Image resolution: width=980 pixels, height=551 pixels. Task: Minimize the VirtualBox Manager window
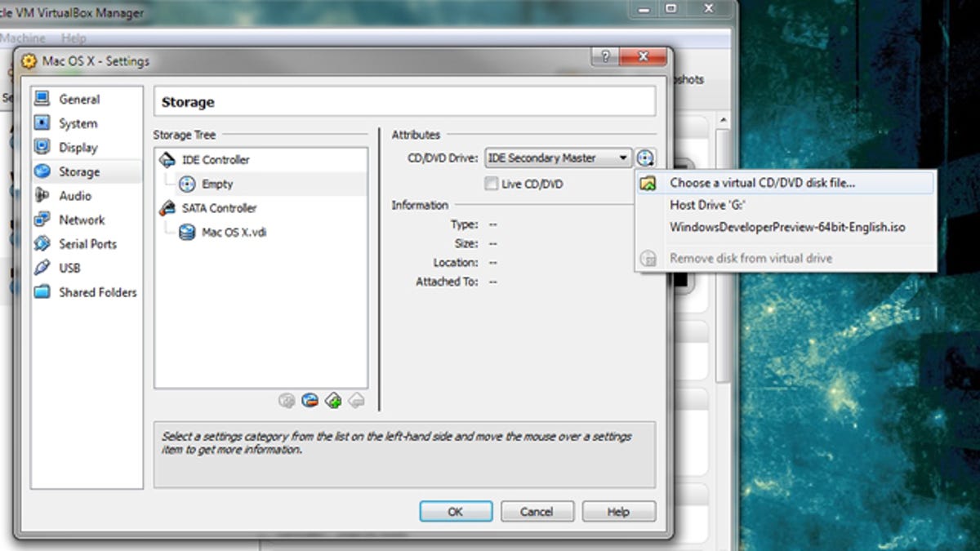(x=643, y=8)
